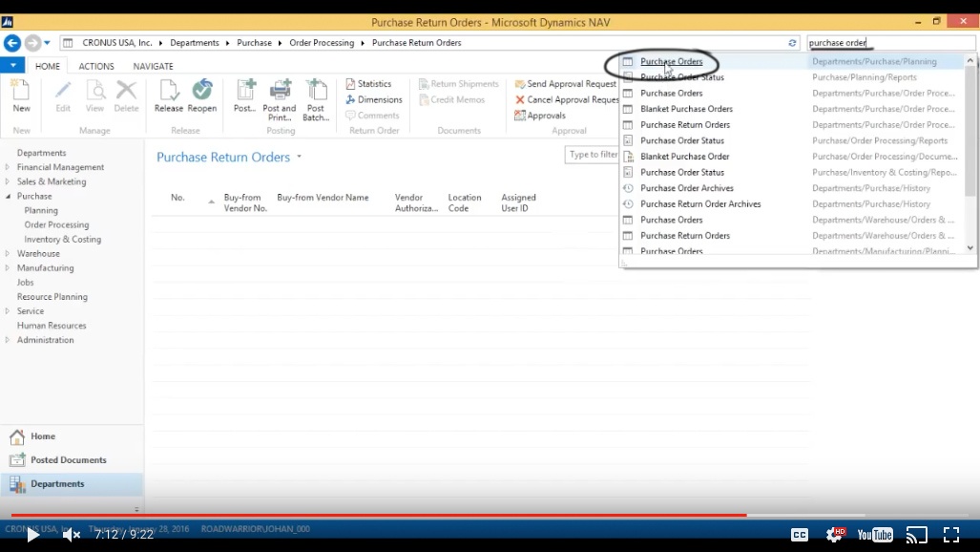Select Planning under Purchase

(x=41, y=210)
